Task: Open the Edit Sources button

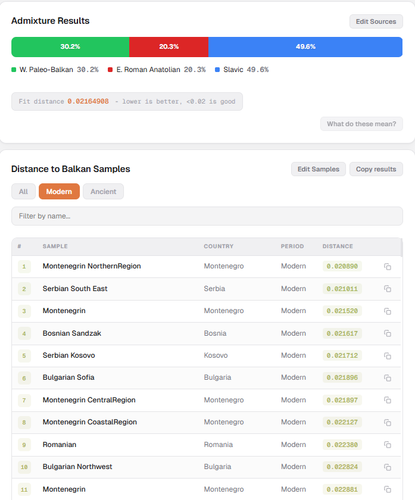Action: [x=376, y=21]
